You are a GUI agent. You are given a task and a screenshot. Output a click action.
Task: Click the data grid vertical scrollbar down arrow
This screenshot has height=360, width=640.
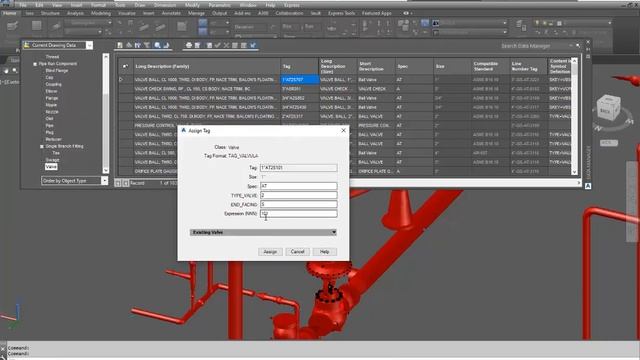[x=574, y=172]
